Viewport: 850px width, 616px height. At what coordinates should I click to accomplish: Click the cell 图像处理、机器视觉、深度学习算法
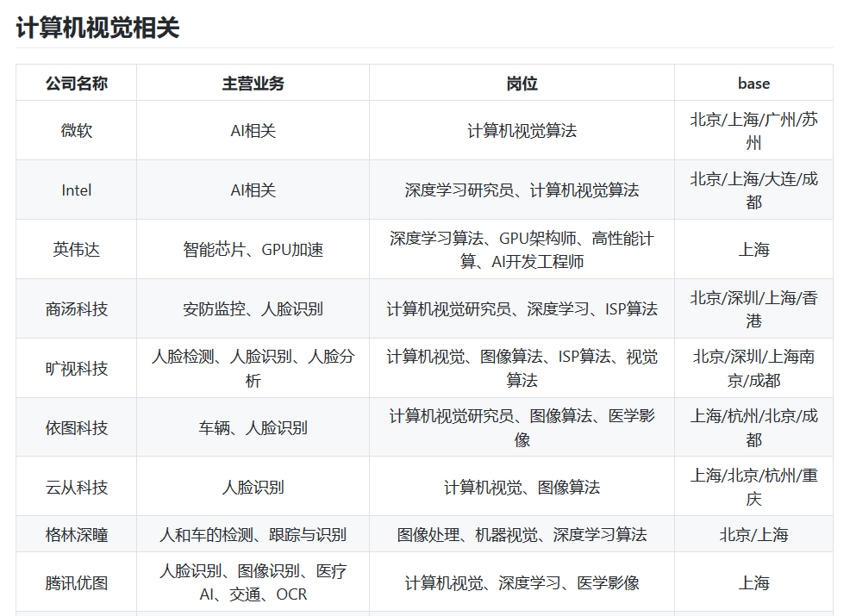tap(522, 535)
